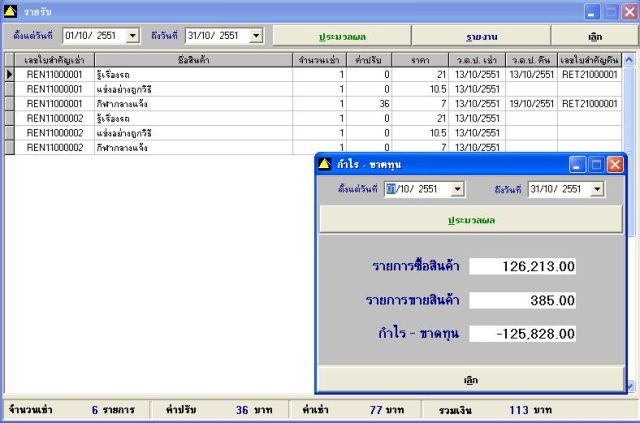640x423 pixels.
Task: Click the รายการซื้อสินค้า value field 126,213.00
Action: 522,266
